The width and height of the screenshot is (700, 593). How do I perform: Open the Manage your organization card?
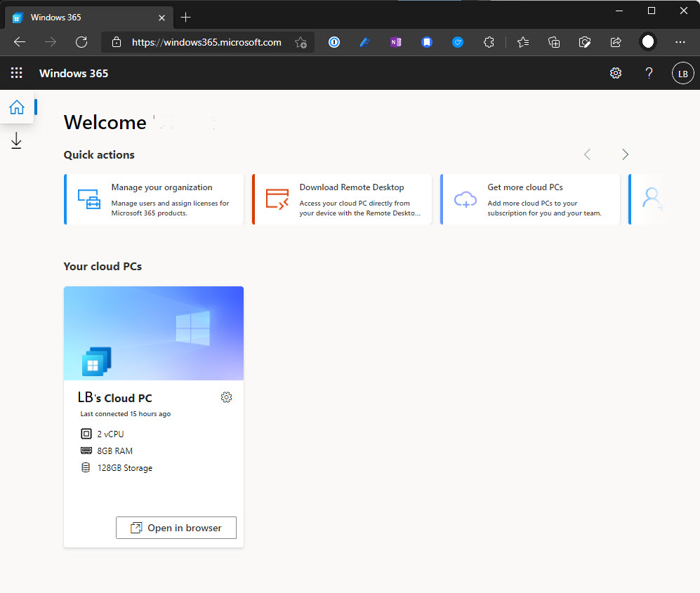pyautogui.click(x=154, y=199)
